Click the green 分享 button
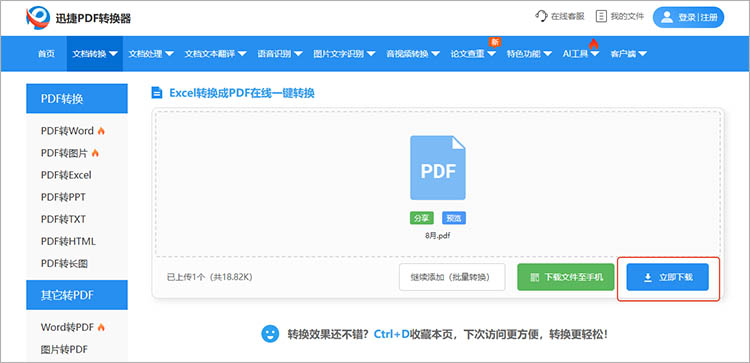The height and width of the screenshot is (363, 750). click(x=421, y=218)
